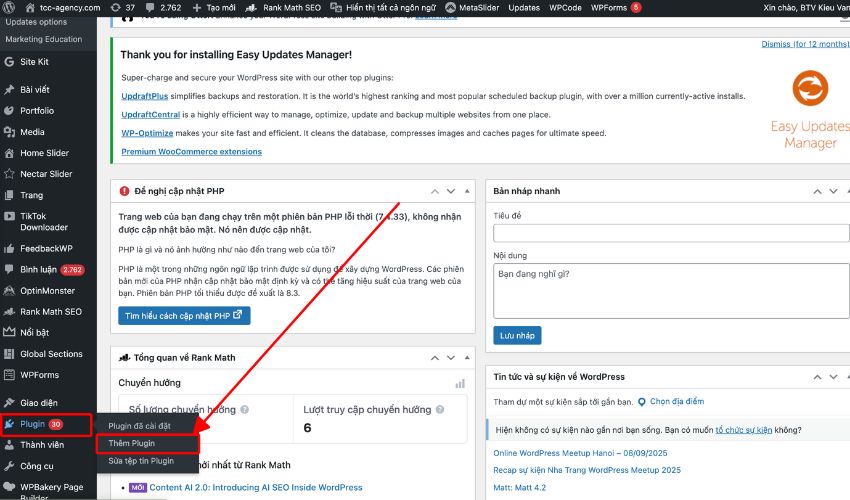Open Premium WooCommerce extensions link
The image size is (850, 500).
pyautogui.click(x=191, y=152)
